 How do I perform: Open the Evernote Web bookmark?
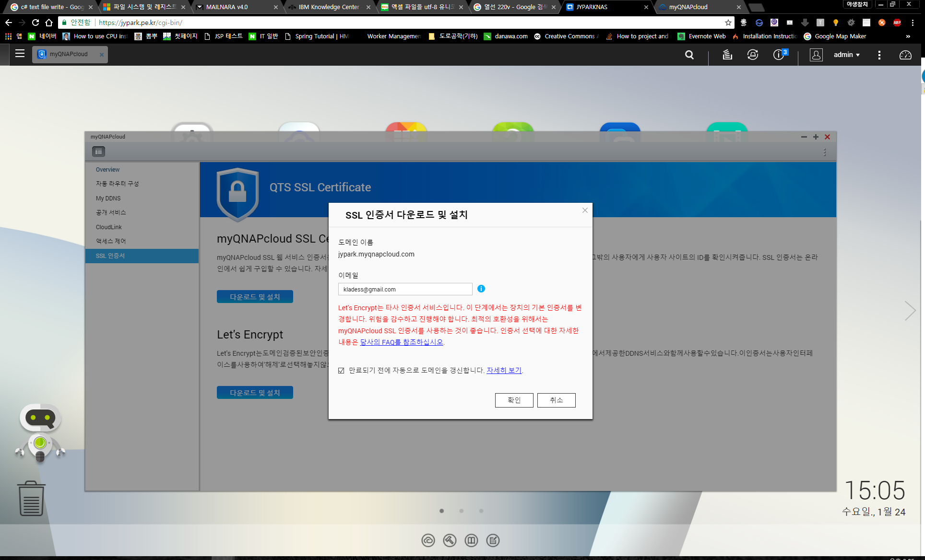point(701,36)
